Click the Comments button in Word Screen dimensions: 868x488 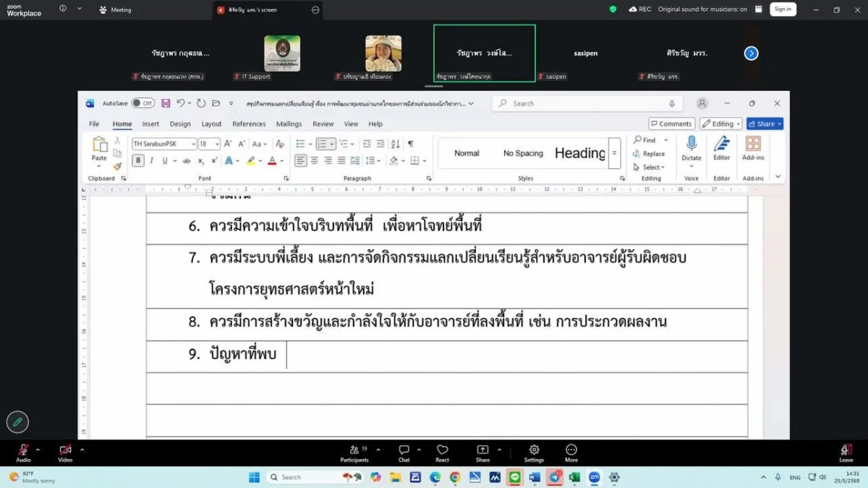pyautogui.click(x=672, y=124)
